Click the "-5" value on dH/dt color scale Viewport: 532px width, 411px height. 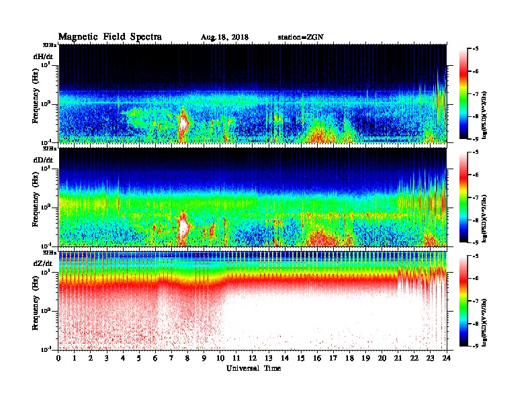click(x=476, y=49)
